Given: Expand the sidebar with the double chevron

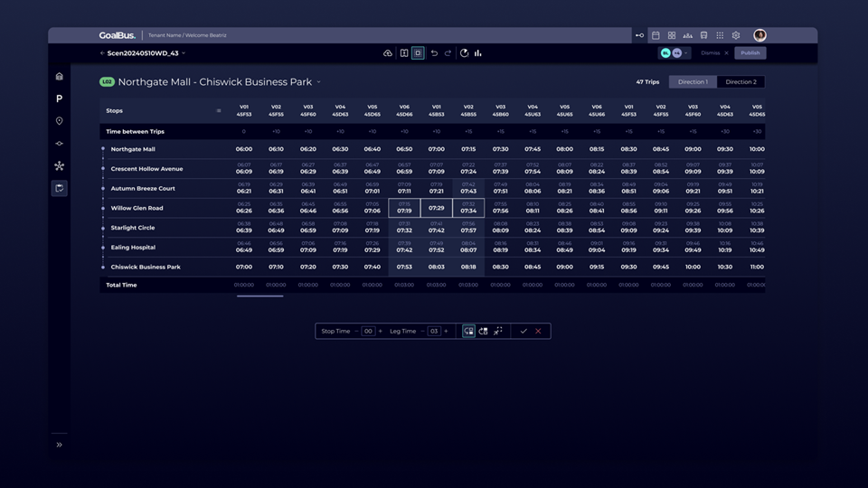Looking at the screenshot, I should click(60, 445).
